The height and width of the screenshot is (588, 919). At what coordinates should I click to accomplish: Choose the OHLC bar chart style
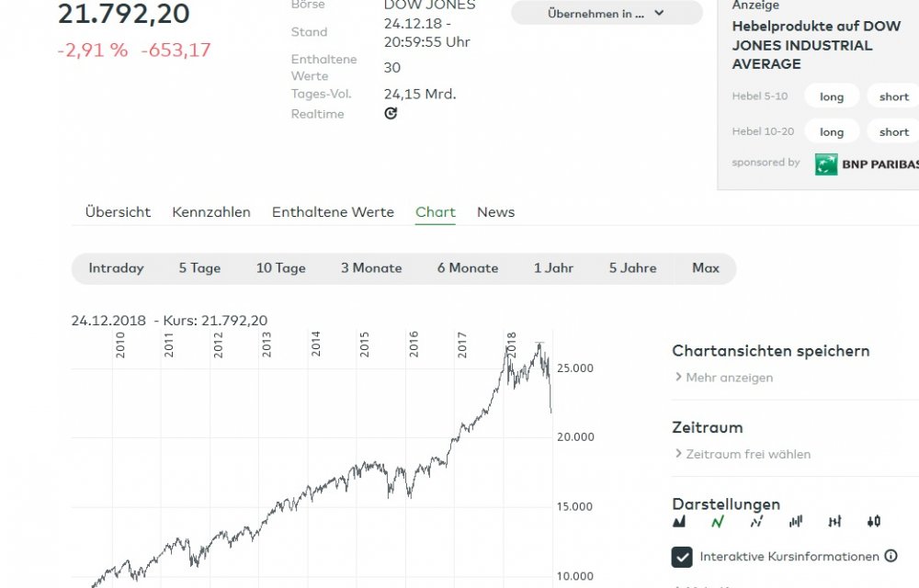click(x=834, y=521)
